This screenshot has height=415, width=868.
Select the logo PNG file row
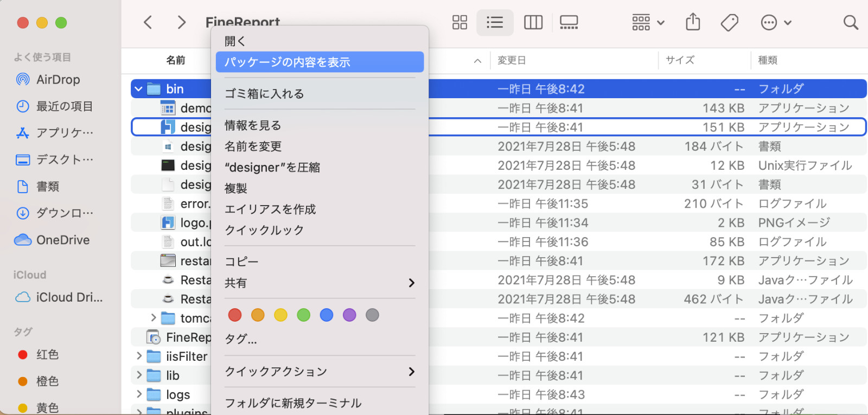click(x=499, y=222)
